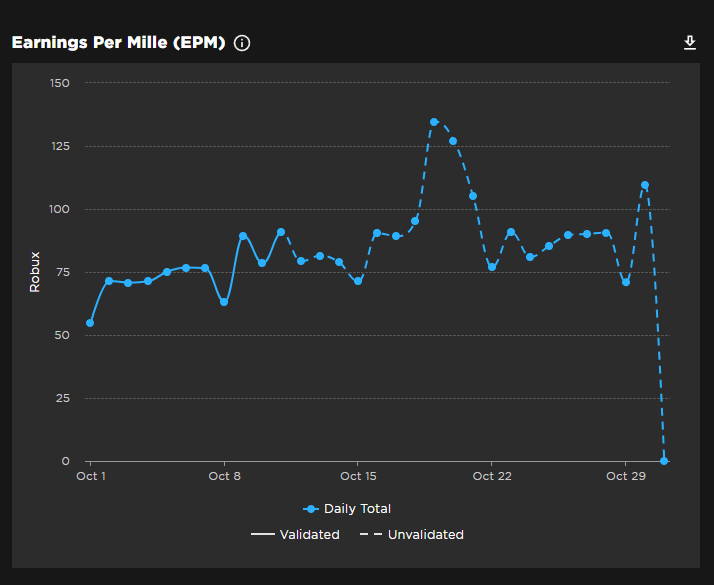714x585 pixels.
Task: Toggle the Validated legend entry
Action: pos(295,535)
